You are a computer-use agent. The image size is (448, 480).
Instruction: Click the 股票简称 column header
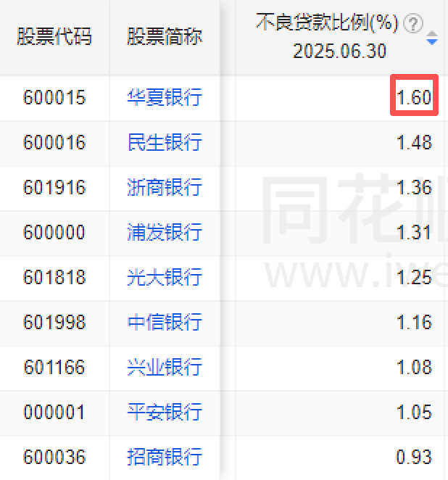pos(165,37)
